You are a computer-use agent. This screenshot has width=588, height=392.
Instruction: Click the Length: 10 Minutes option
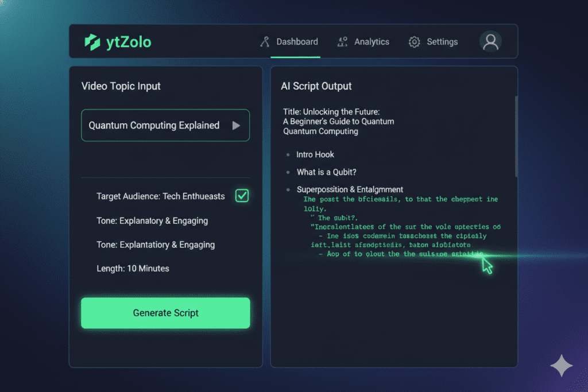[x=133, y=268]
